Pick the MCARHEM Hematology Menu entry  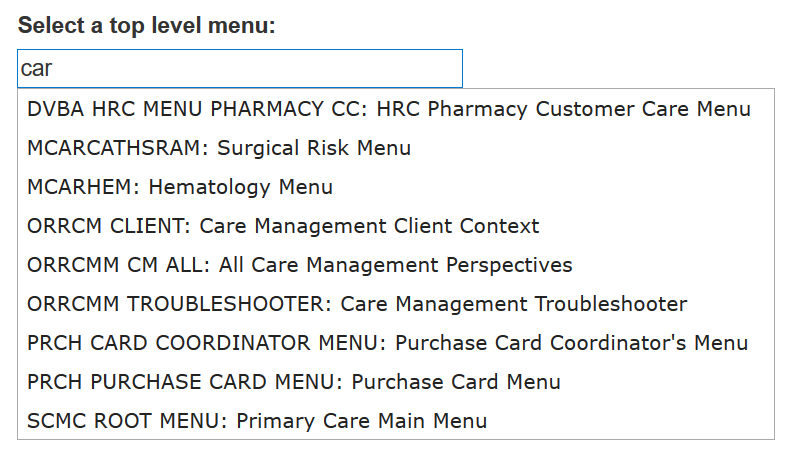pos(180,187)
